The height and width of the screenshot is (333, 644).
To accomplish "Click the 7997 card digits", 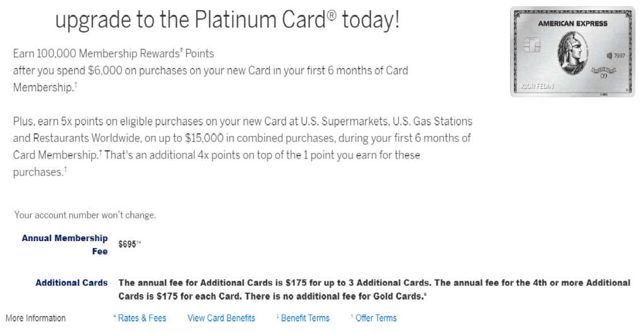I will [619, 55].
